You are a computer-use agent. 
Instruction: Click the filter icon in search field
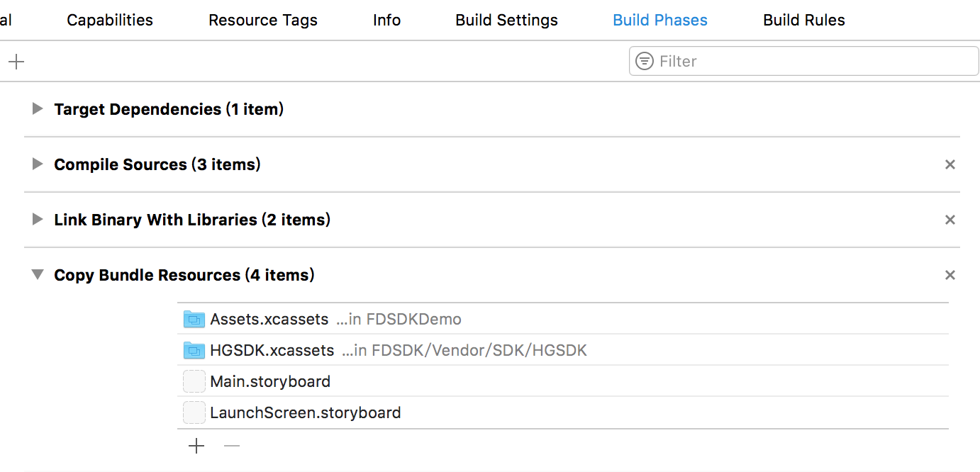point(645,61)
